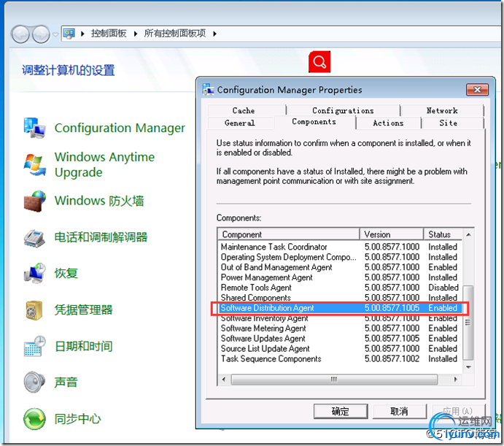Image resolution: width=504 pixels, height=446 pixels.
Task: Click the Back navigation arrow button
Action: pyautogui.click(x=20, y=34)
